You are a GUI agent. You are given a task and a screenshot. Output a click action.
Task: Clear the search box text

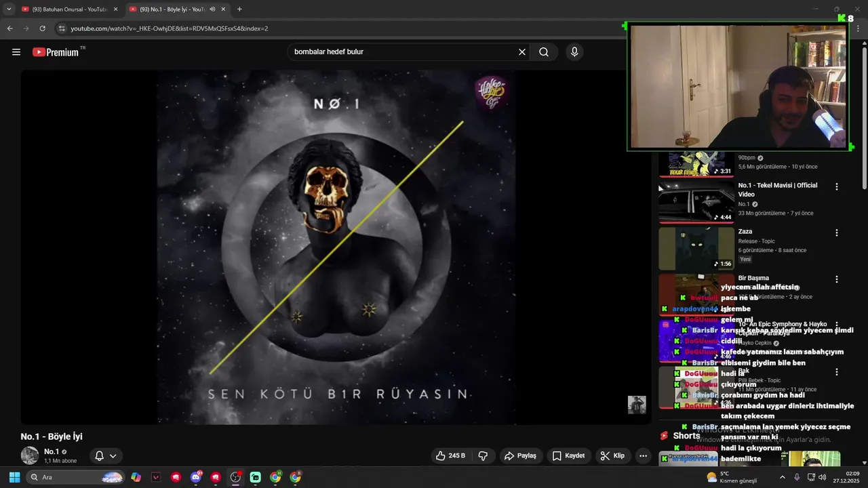522,52
